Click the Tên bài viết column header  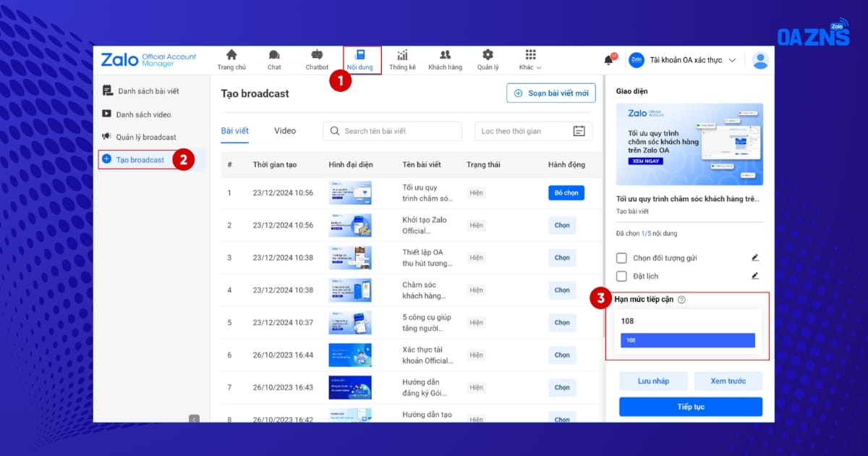[x=422, y=165]
